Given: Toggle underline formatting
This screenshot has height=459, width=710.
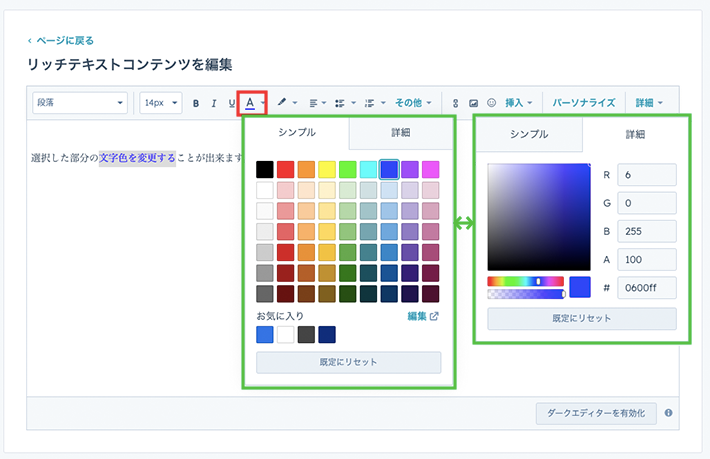Looking at the screenshot, I should [231, 103].
